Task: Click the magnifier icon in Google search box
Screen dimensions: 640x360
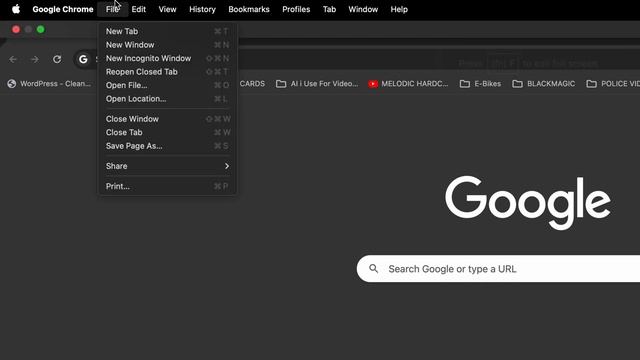Action: click(x=373, y=269)
